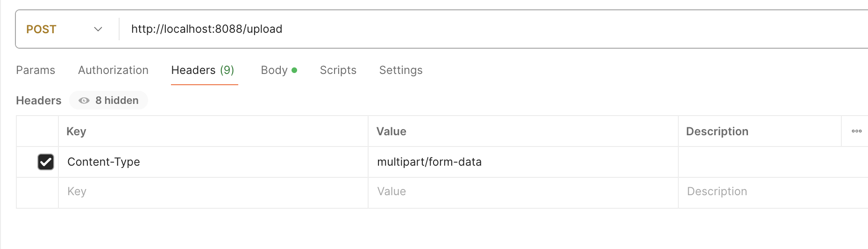Click the green Body indicator dot
Screen dimensions: 868x249
coord(294,70)
